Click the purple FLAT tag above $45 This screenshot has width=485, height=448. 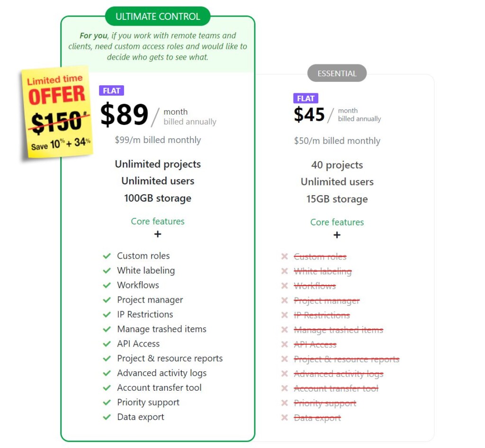[x=305, y=99]
